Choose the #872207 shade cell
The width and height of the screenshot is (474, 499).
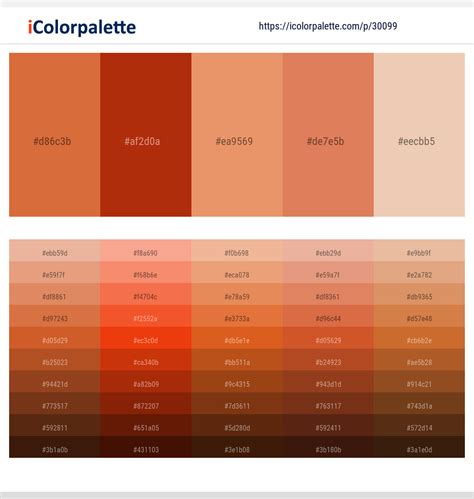click(146, 403)
